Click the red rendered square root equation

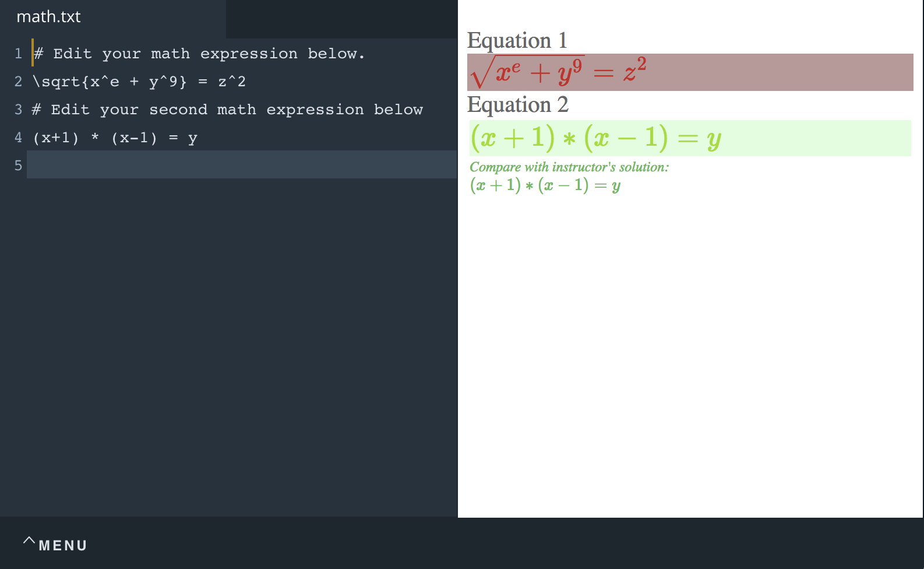tap(558, 72)
